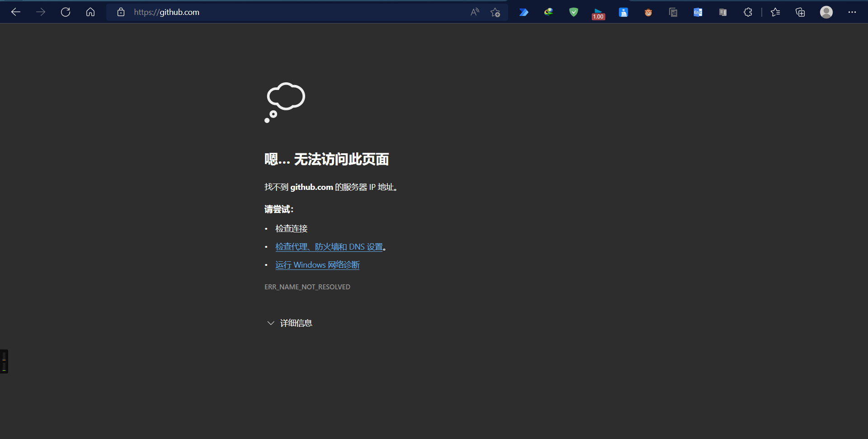Open the user profile avatar
Screen dimensions: 868x439
click(826, 12)
